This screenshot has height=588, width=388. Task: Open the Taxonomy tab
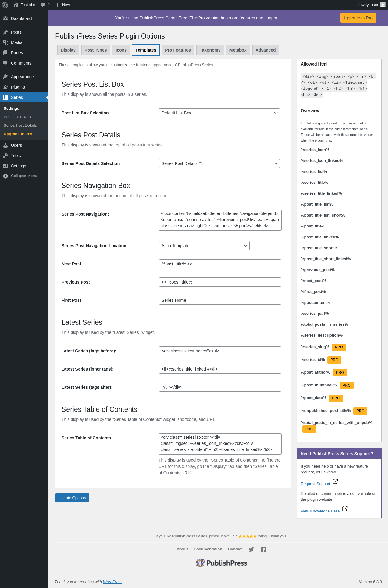pyautogui.click(x=210, y=50)
